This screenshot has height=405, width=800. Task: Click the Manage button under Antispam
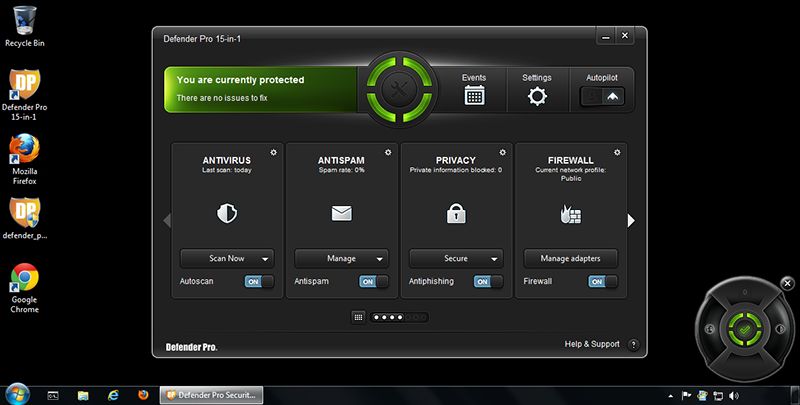point(341,259)
